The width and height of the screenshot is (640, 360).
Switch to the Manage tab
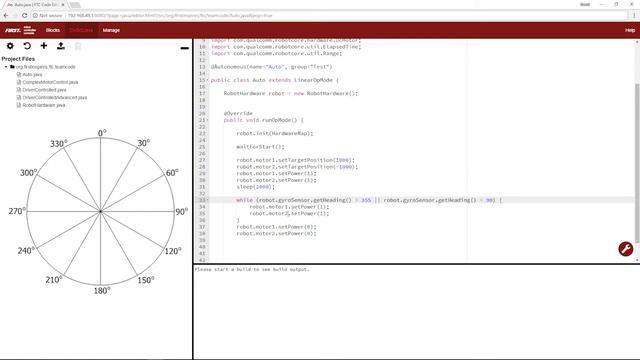click(x=111, y=30)
